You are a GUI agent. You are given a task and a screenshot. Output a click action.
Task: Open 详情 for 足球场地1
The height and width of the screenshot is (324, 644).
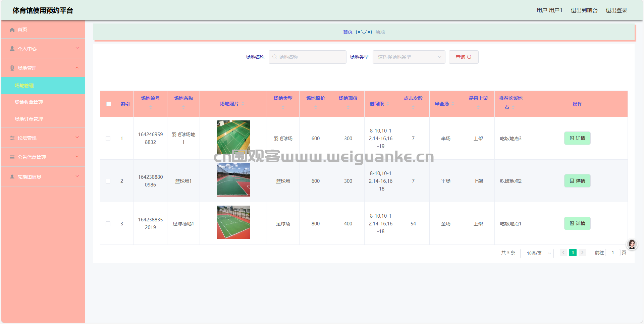point(577,223)
